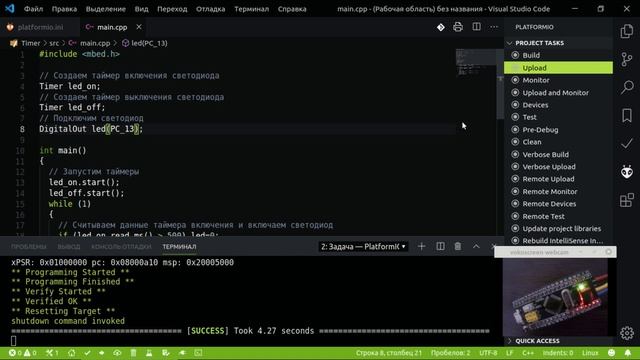The width and height of the screenshot is (640, 360).
Task: Click the PlatformIO Build checkmark in status bar
Action: (87, 353)
